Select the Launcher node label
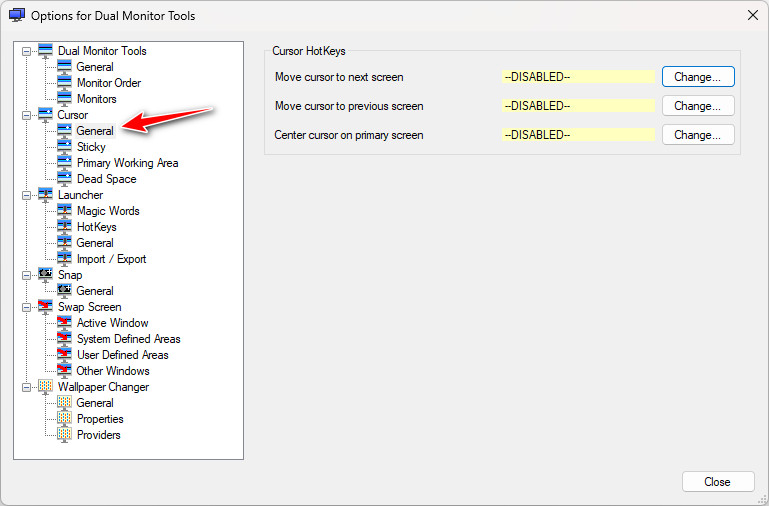This screenshot has width=769, height=506. tap(80, 195)
